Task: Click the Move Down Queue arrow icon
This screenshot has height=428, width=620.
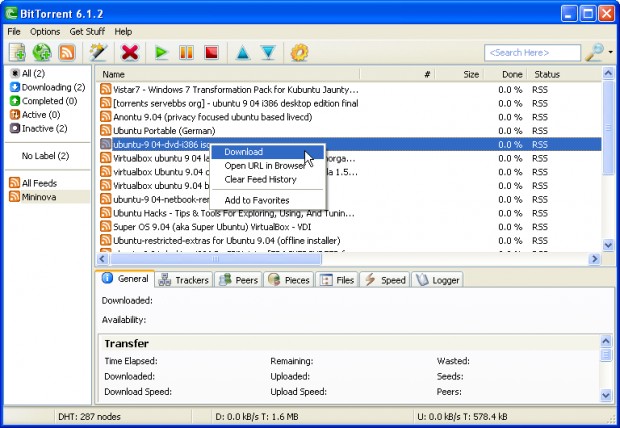Action: point(268,53)
